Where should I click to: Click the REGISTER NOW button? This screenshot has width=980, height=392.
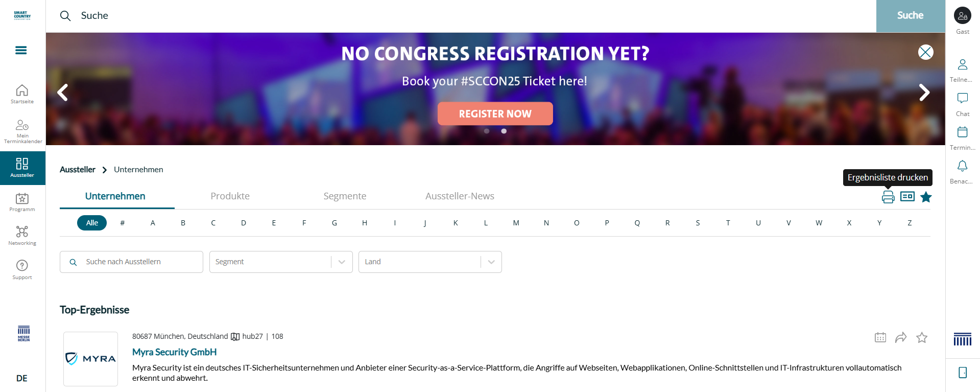pyautogui.click(x=495, y=113)
